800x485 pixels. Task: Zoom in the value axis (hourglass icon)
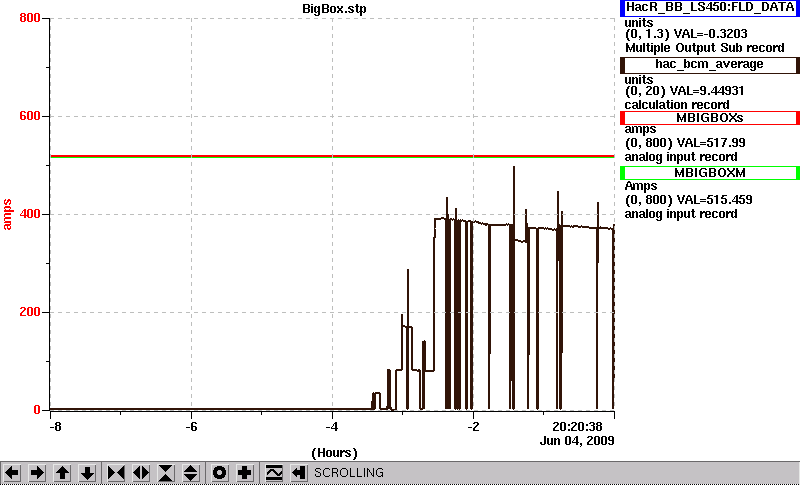166,473
